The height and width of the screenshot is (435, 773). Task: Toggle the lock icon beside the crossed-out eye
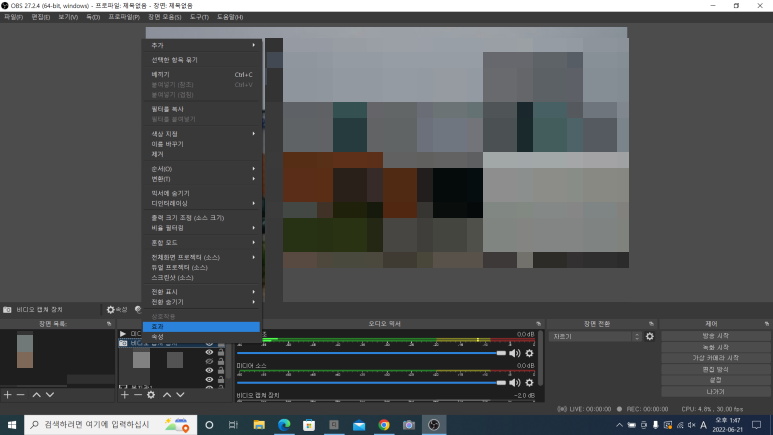click(x=221, y=362)
